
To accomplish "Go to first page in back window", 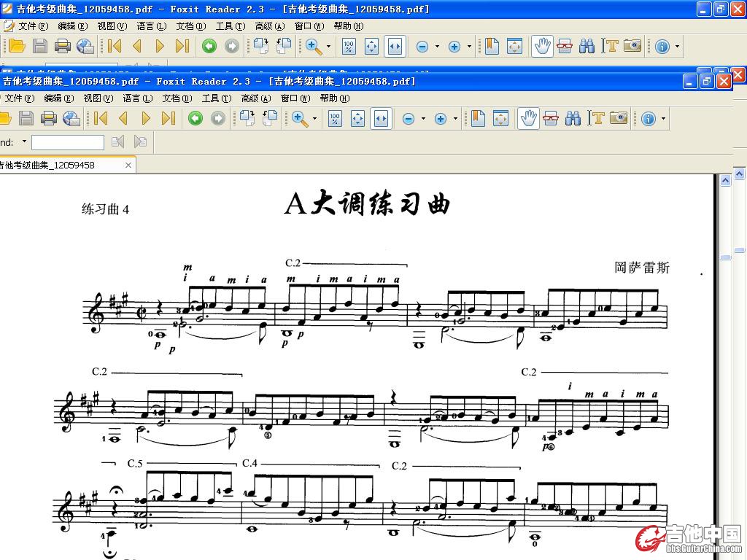I will [x=115, y=46].
